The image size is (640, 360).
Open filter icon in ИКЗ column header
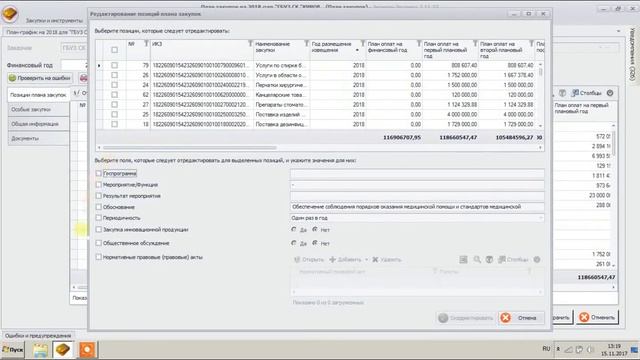tap(251, 43)
